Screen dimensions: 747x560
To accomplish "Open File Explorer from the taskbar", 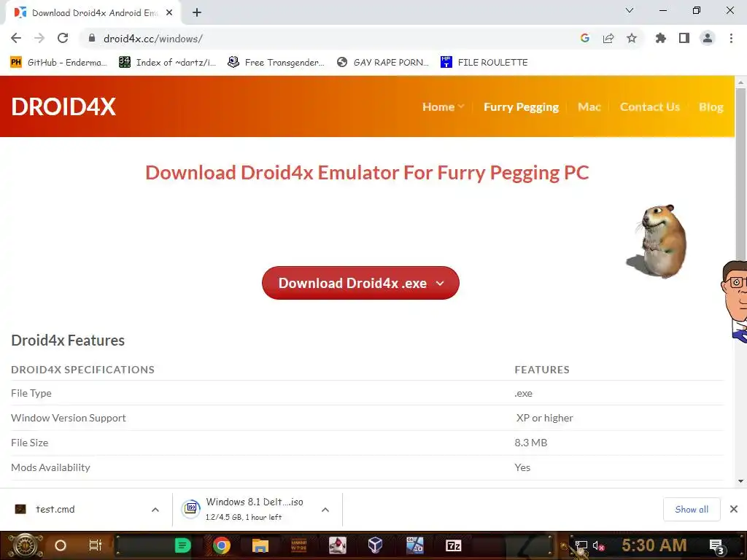I will coord(260,545).
